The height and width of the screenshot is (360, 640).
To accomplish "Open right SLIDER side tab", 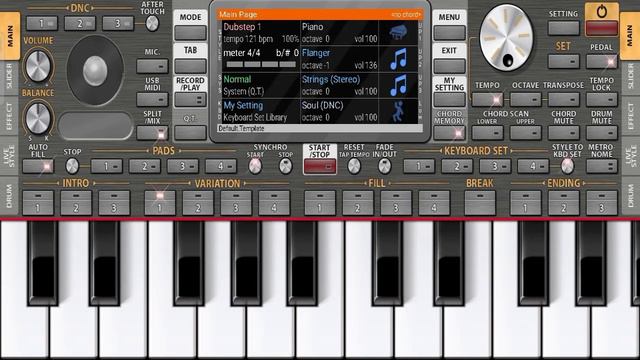I will pyautogui.click(x=631, y=77).
